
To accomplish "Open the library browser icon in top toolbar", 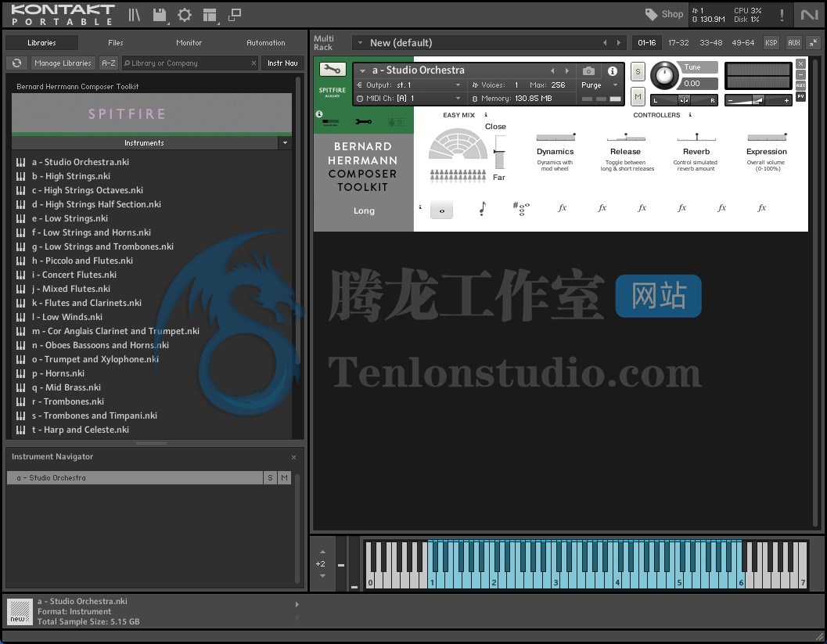I will coord(134,15).
